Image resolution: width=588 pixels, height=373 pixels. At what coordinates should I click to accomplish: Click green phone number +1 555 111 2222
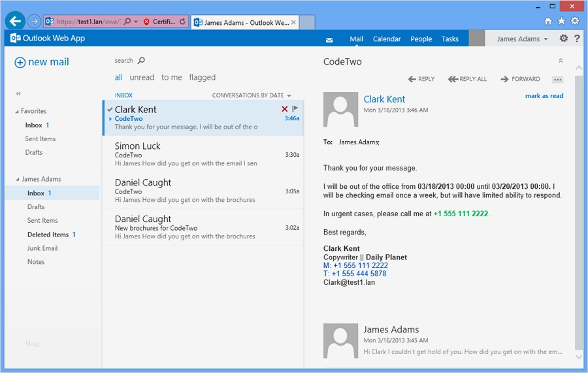(x=461, y=214)
